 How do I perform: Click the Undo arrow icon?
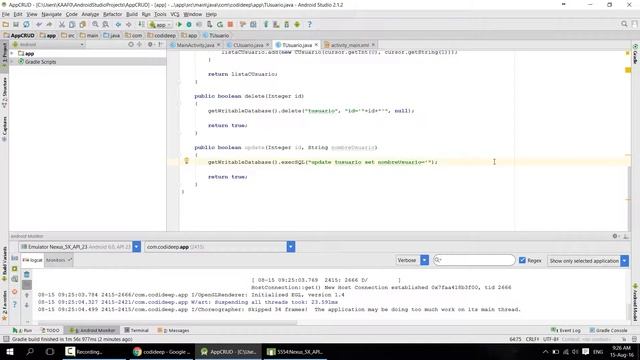pyautogui.click(x=39, y=24)
